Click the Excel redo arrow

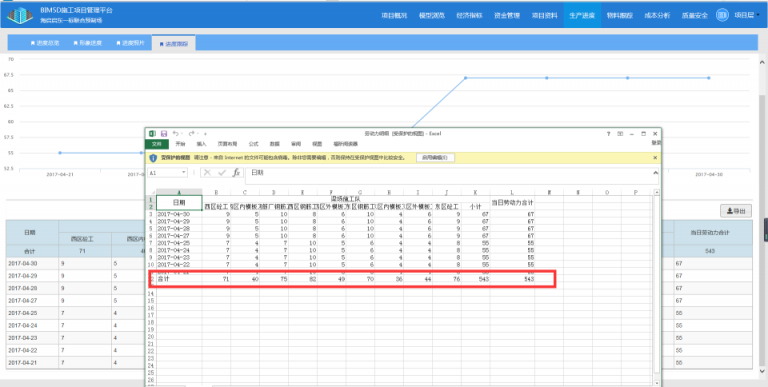192,133
